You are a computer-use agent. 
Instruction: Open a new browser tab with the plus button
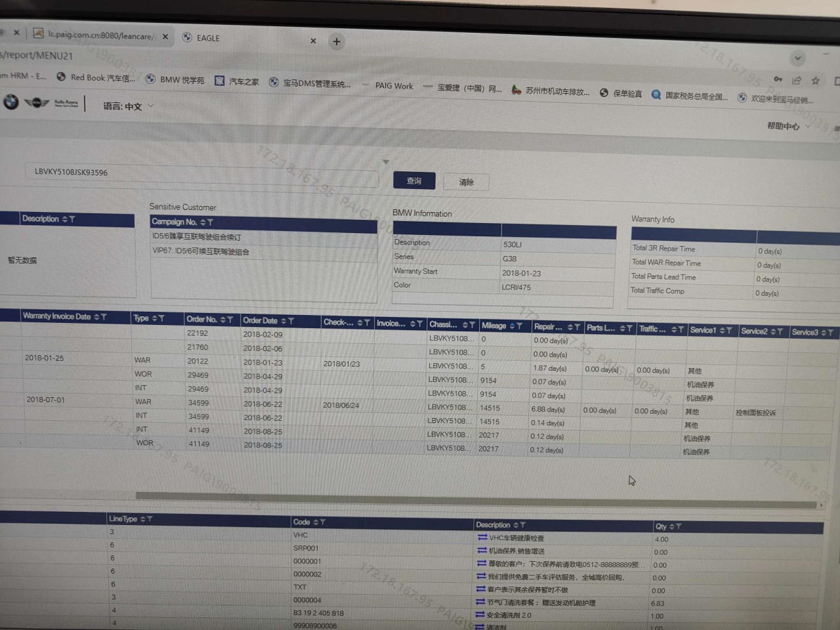coord(337,41)
